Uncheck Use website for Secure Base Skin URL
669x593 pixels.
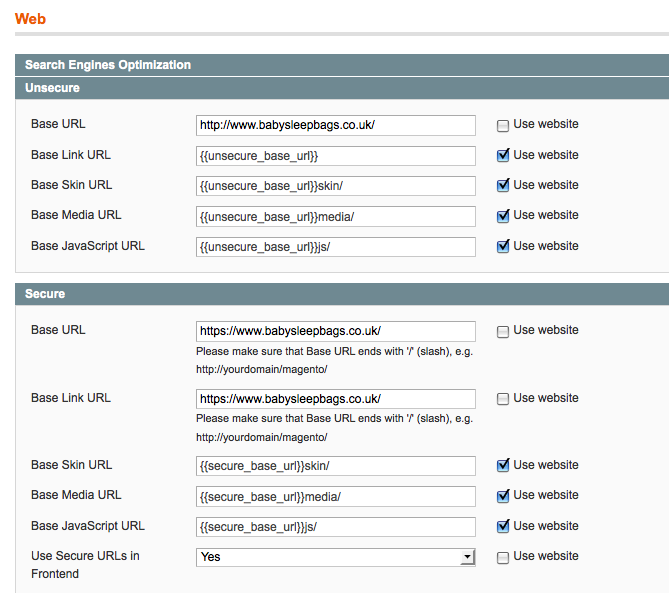tap(503, 465)
